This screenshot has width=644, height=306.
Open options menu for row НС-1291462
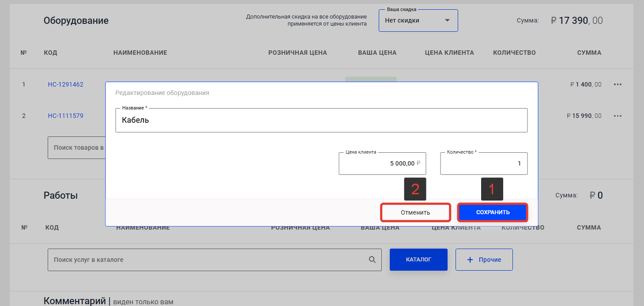(x=618, y=84)
